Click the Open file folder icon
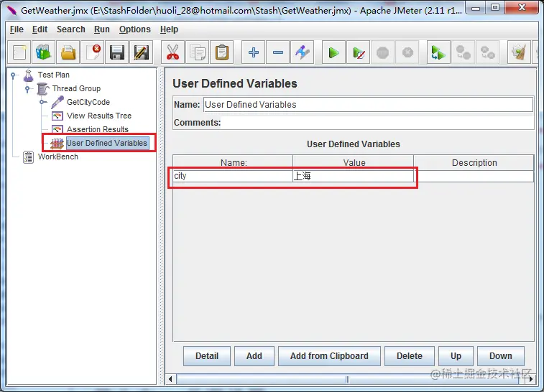The image size is (544, 392). click(68, 52)
